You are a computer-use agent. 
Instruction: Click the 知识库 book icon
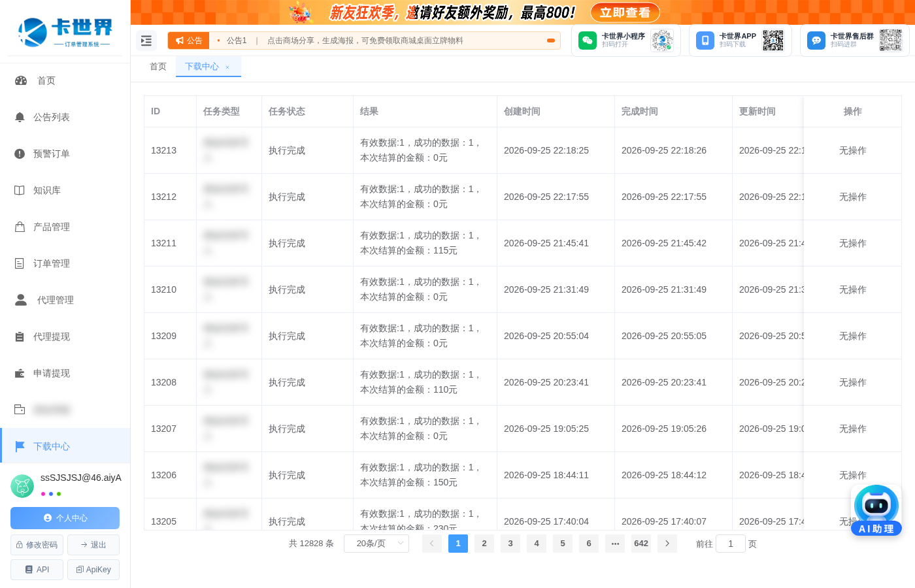(20, 190)
